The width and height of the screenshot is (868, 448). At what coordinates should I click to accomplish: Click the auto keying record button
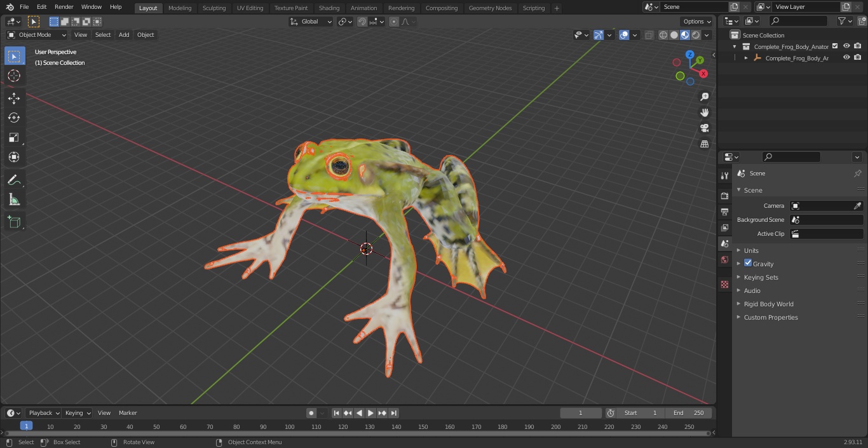pyautogui.click(x=311, y=413)
